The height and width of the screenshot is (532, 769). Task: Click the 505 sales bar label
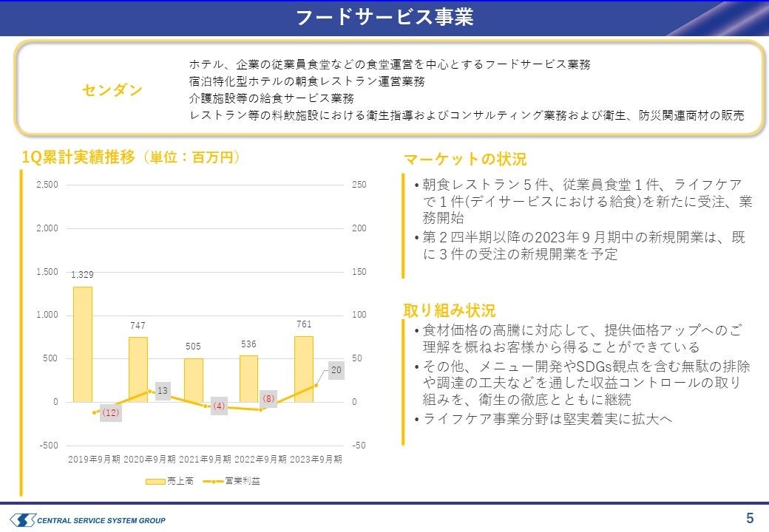point(193,347)
